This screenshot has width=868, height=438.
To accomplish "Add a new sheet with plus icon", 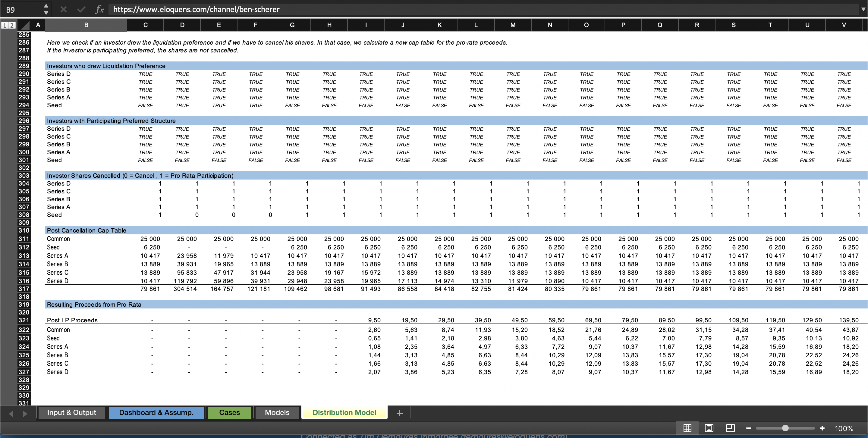I will tap(400, 413).
